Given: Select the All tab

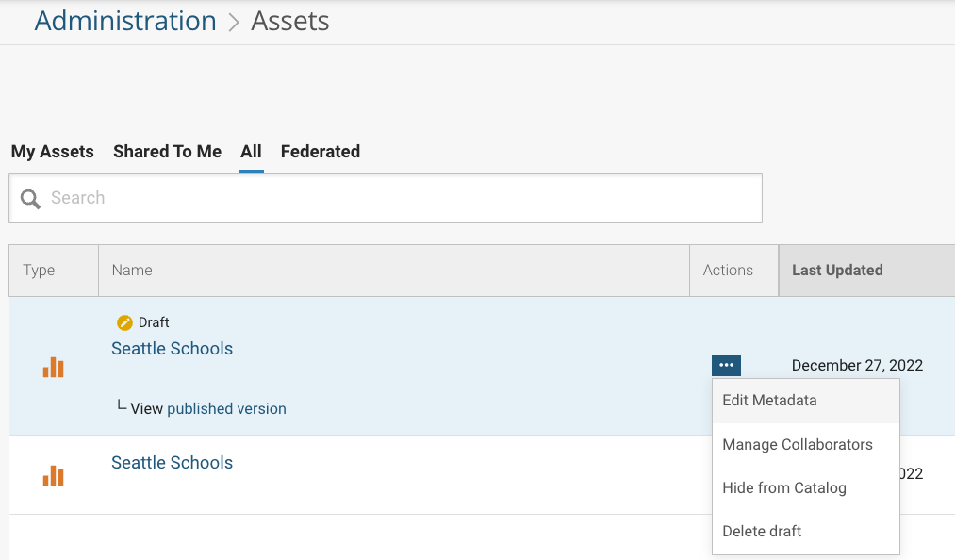Looking at the screenshot, I should (251, 151).
